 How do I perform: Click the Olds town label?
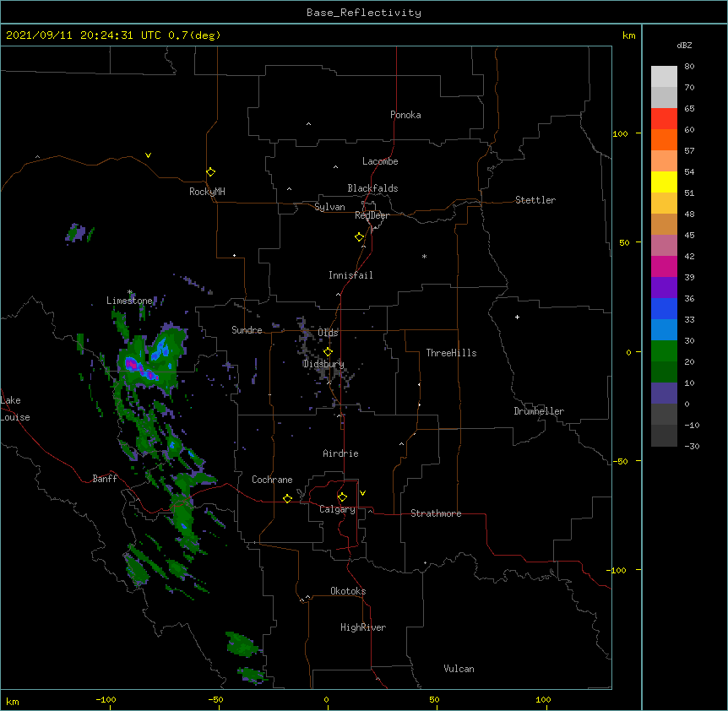[x=328, y=333]
